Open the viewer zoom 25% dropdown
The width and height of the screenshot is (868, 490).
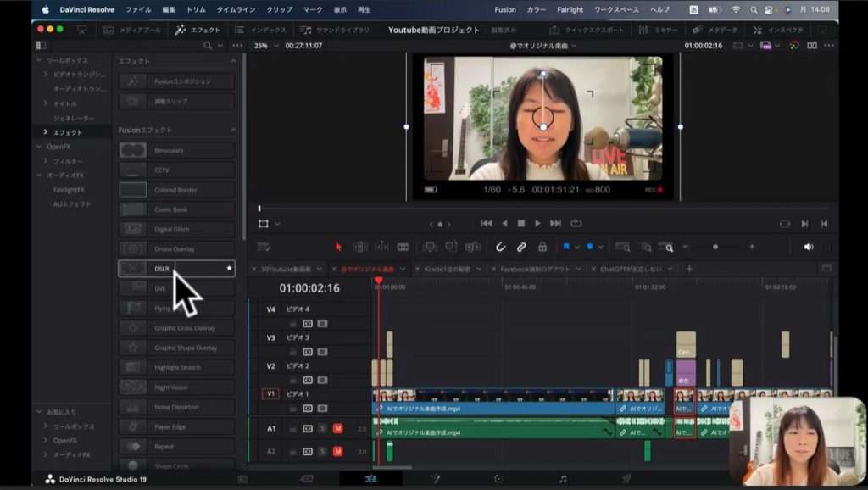[x=265, y=46]
